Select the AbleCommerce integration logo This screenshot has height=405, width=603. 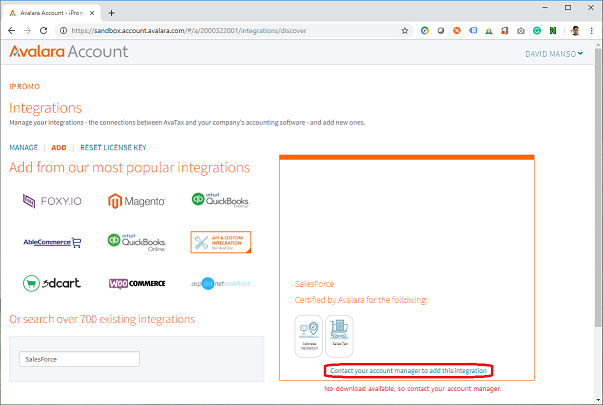point(52,242)
